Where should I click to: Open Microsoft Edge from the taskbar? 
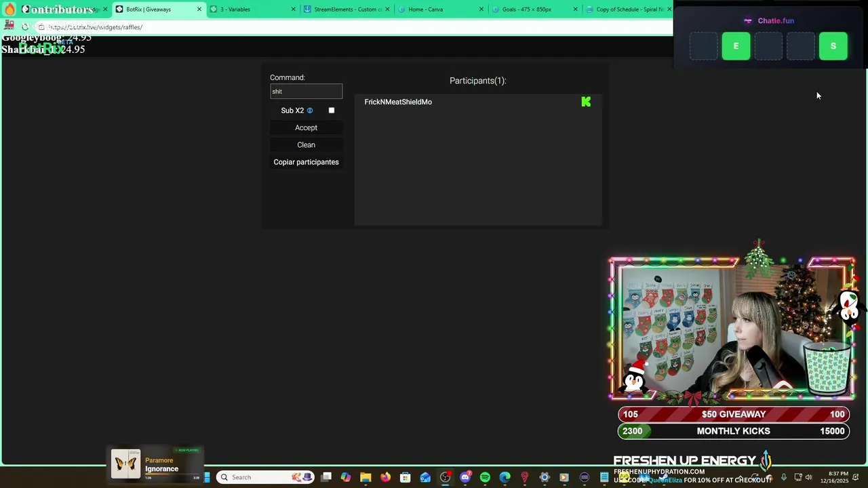pyautogui.click(x=505, y=477)
